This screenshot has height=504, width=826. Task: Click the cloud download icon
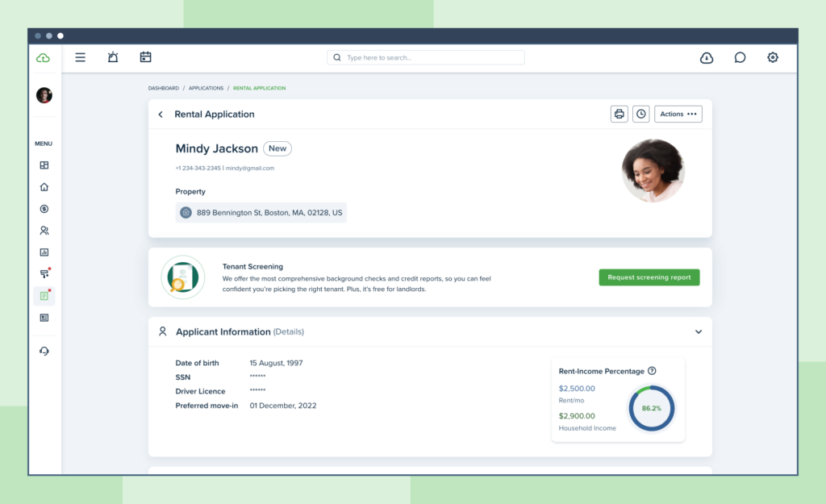(707, 58)
